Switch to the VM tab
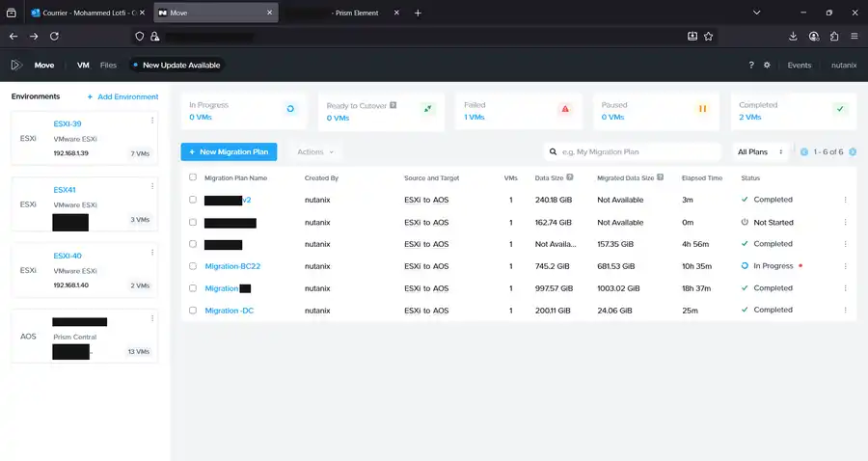 83,65
